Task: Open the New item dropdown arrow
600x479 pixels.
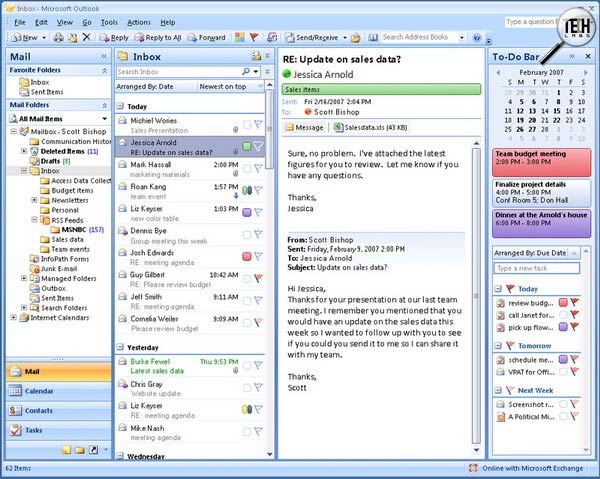Action: 44,37
